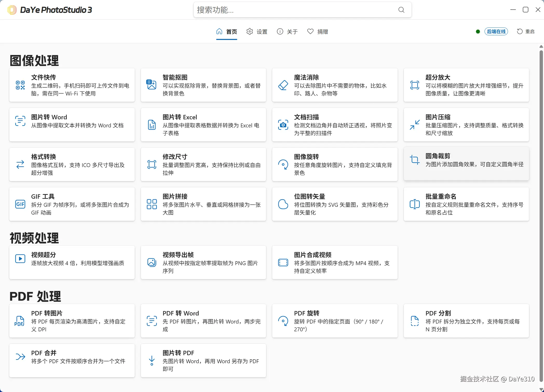Open the 圆角裁剪 card title
Image resolution: width=544 pixels, height=392 pixels.
(438, 156)
